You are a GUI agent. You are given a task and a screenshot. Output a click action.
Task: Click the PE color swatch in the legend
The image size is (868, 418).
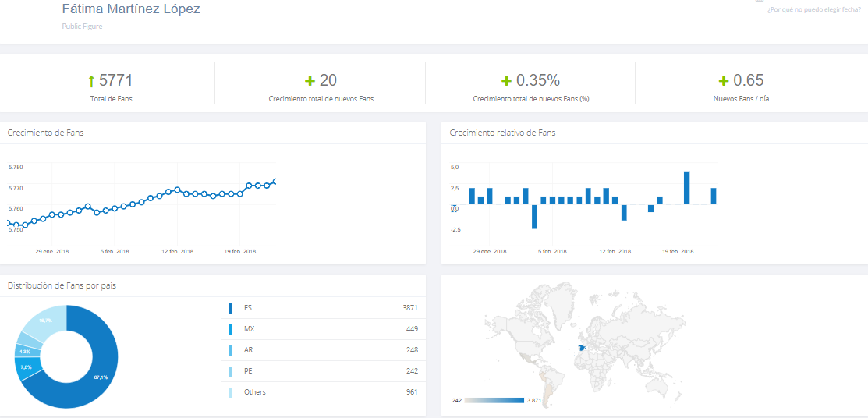(x=230, y=371)
